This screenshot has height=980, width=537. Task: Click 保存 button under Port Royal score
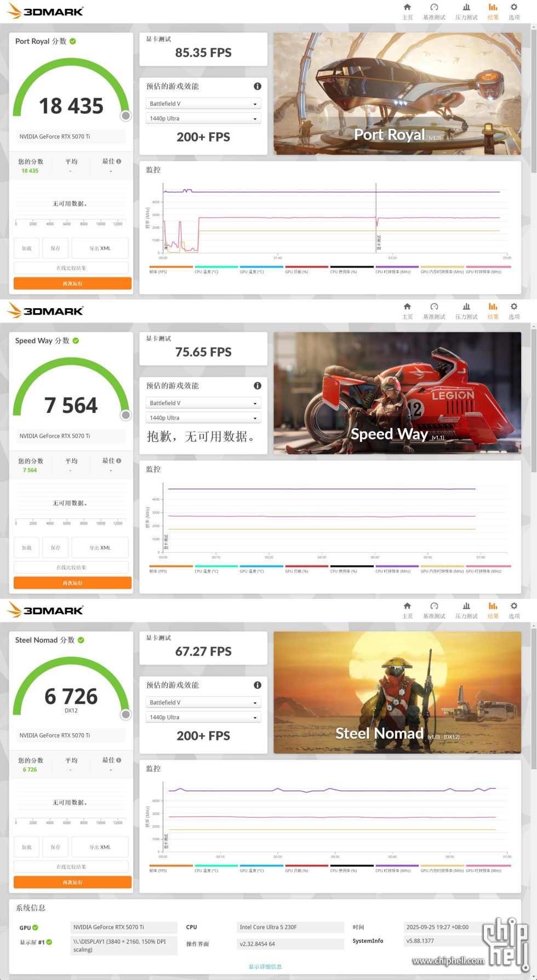click(x=55, y=248)
